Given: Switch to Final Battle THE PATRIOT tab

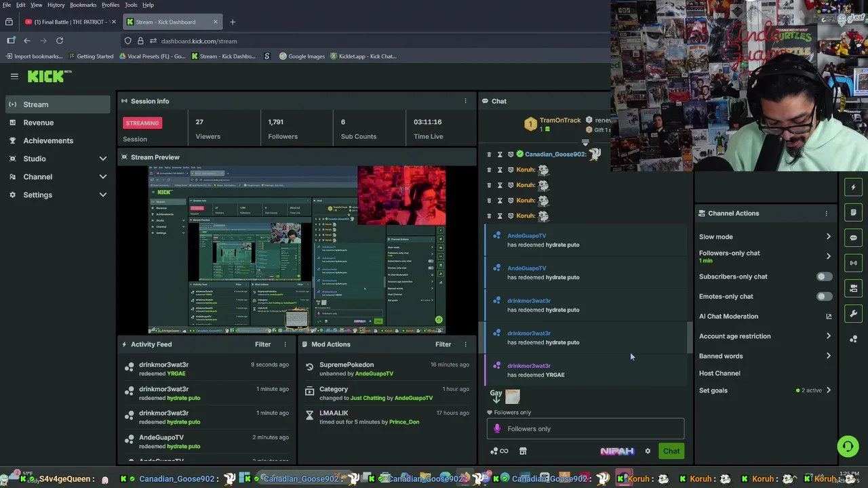Looking at the screenshot, I should [70, 22].
